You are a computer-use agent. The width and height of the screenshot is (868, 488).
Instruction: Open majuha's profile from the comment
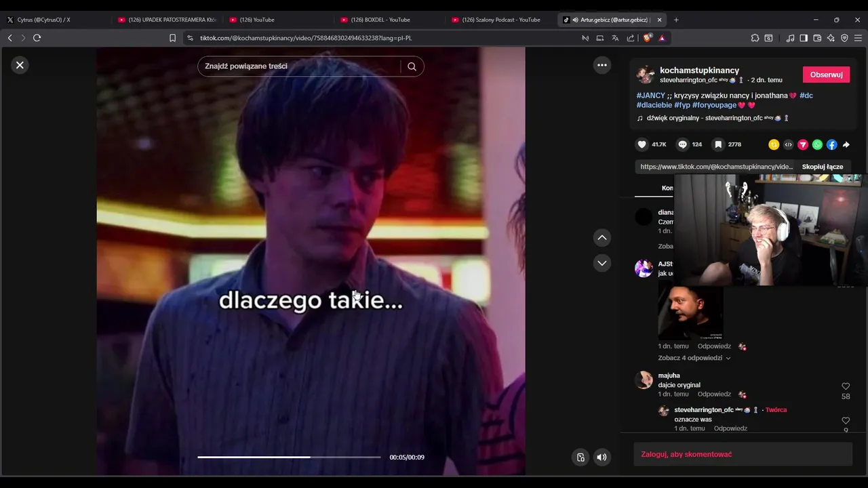pyautogui.click(x=669, y=375)
